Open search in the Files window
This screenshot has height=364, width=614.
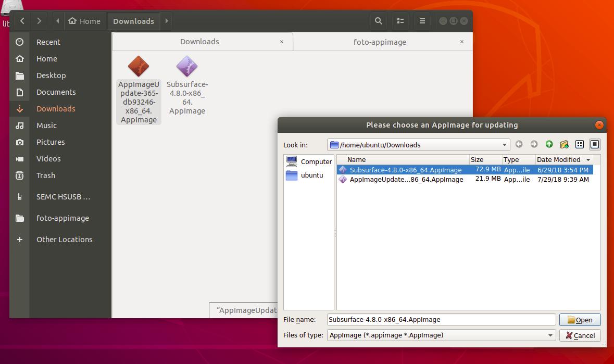(x=378, y=21)
